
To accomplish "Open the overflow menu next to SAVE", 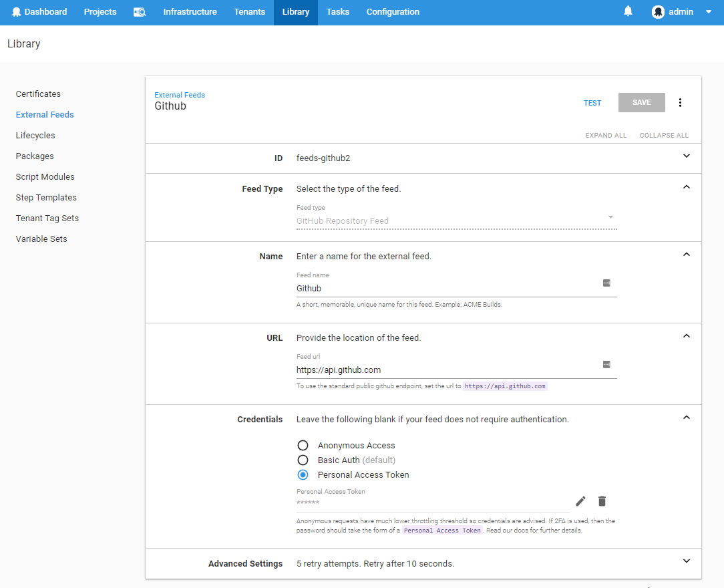I will tap(680, 102).
